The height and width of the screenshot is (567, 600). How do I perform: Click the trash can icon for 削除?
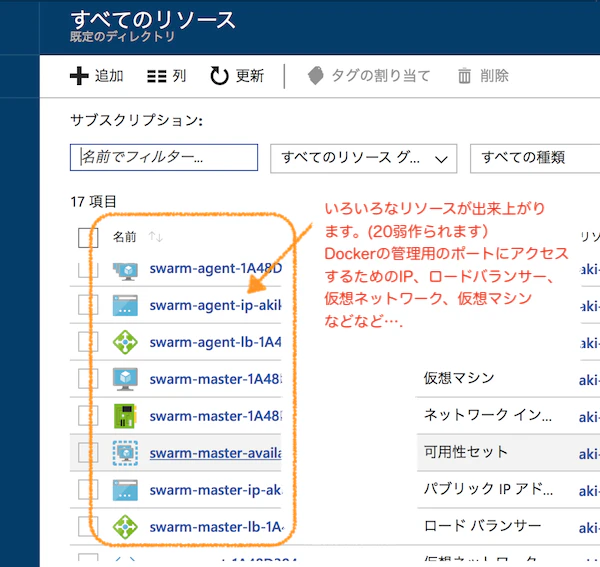[464, 75]
